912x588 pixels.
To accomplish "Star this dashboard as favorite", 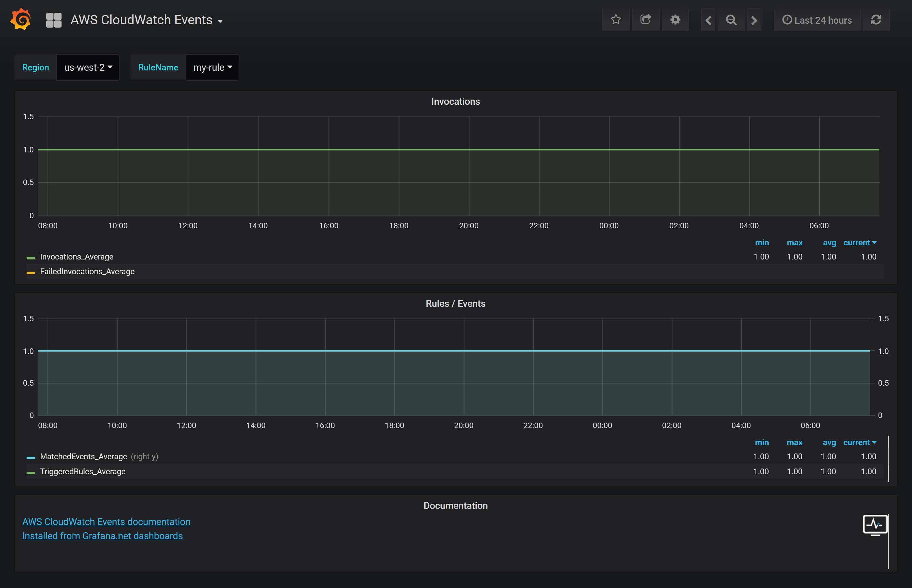I will tap(616, 20).
